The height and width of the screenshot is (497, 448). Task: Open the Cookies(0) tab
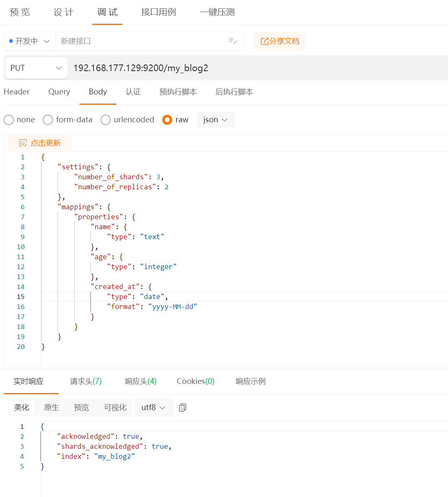[196, 381]
